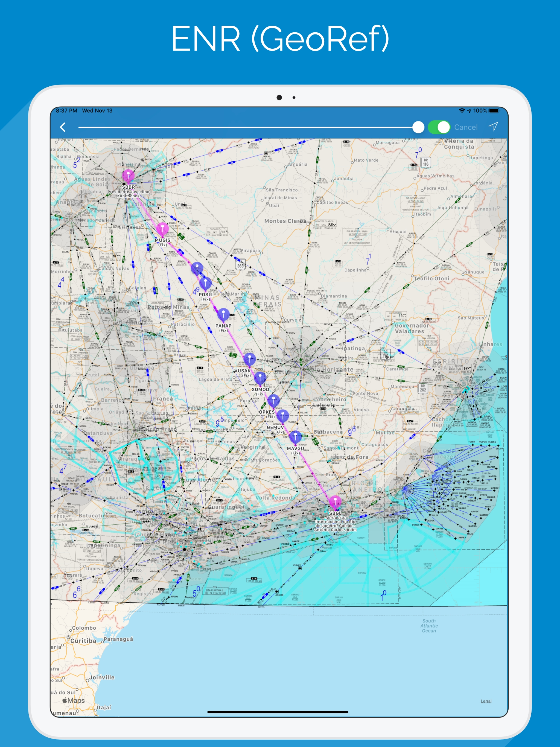560x747 pixels.
Task: Tap the MUGIS fix waypoint pin
Action: tap(162, 229)
